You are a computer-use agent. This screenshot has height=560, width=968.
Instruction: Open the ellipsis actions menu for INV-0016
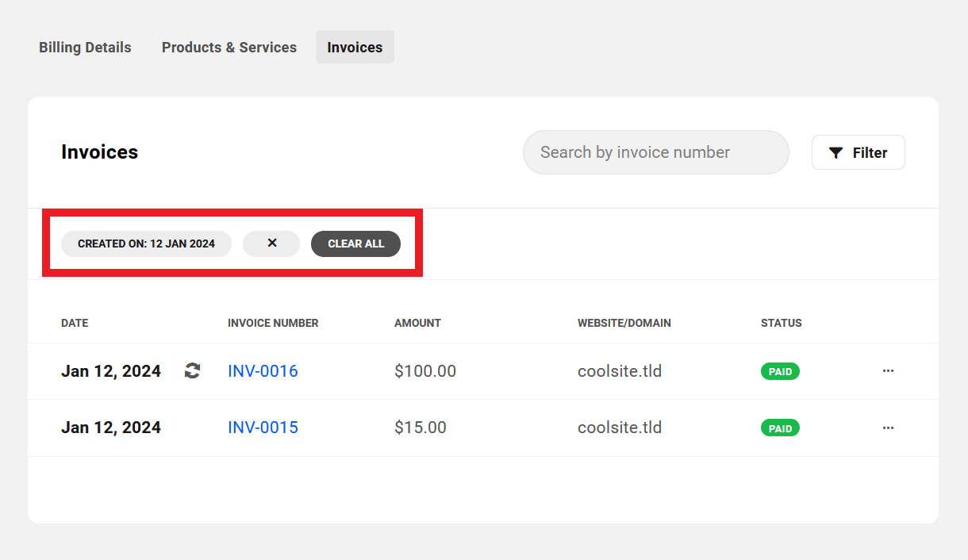888,370
